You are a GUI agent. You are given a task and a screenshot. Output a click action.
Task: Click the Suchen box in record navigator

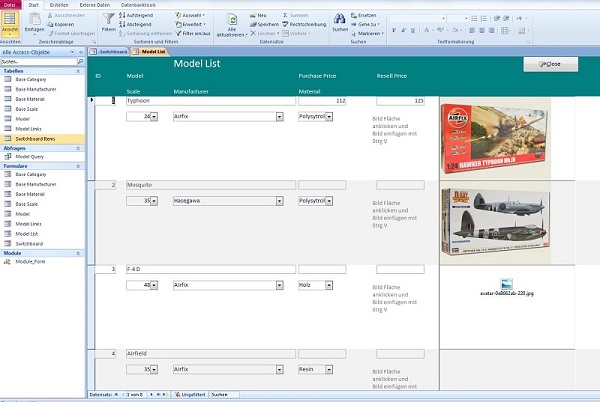tap(225, 394)
